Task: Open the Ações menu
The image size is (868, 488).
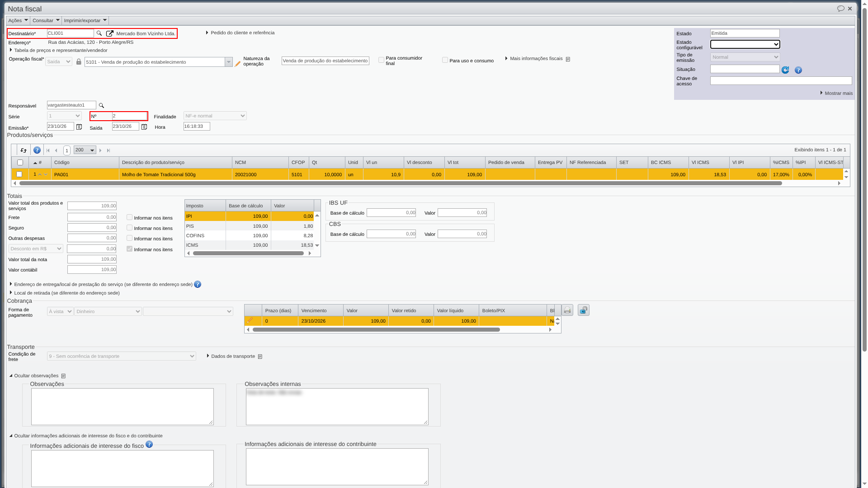Action: 18,20
